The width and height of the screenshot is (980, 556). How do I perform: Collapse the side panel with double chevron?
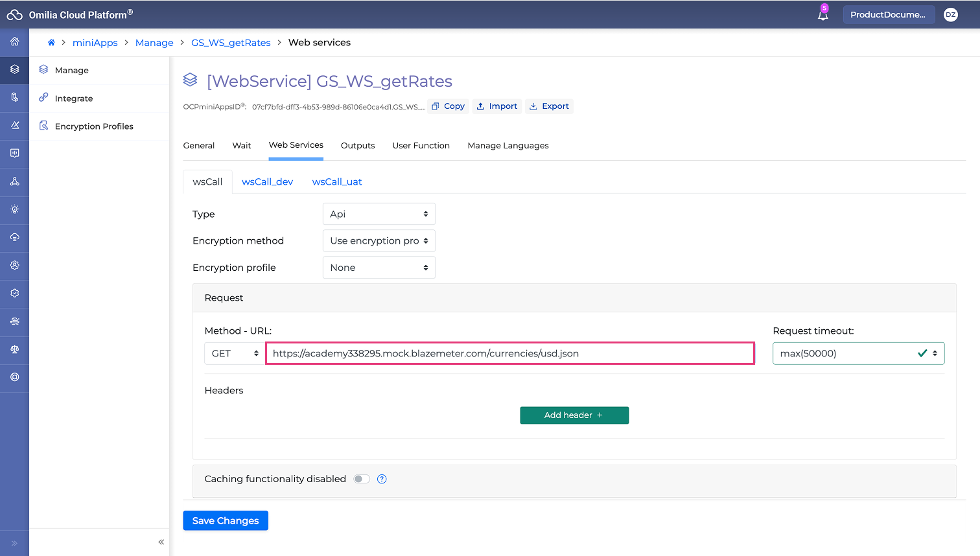161,542
